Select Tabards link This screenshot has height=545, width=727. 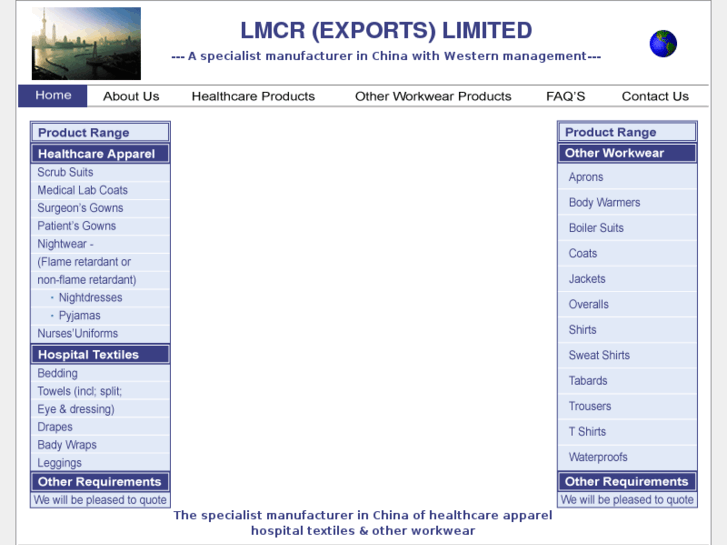coord(588,381)
